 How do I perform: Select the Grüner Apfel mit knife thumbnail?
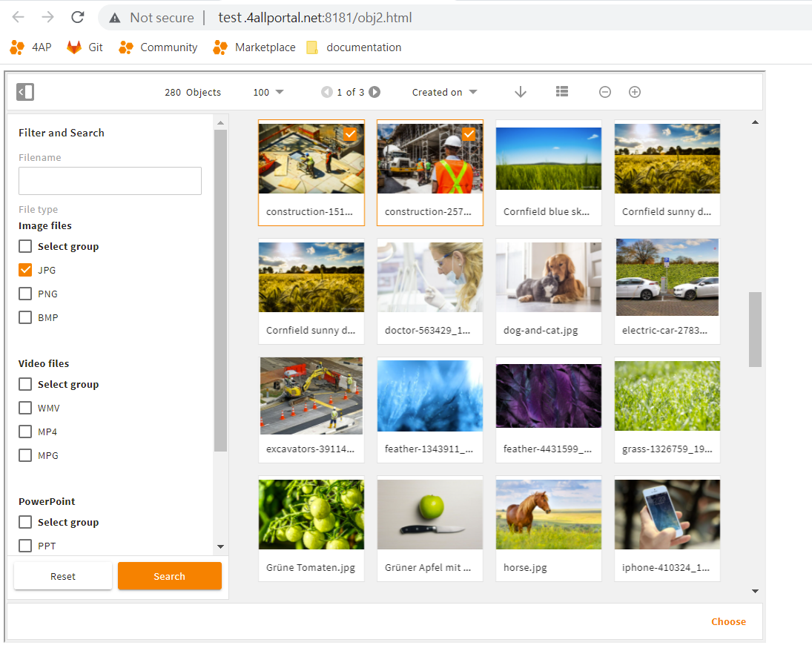(430, 529)
